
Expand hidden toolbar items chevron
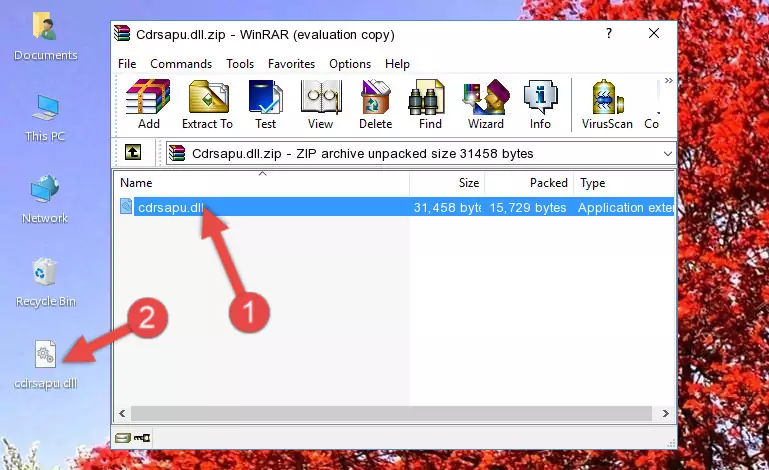click(x=668, y=80)
